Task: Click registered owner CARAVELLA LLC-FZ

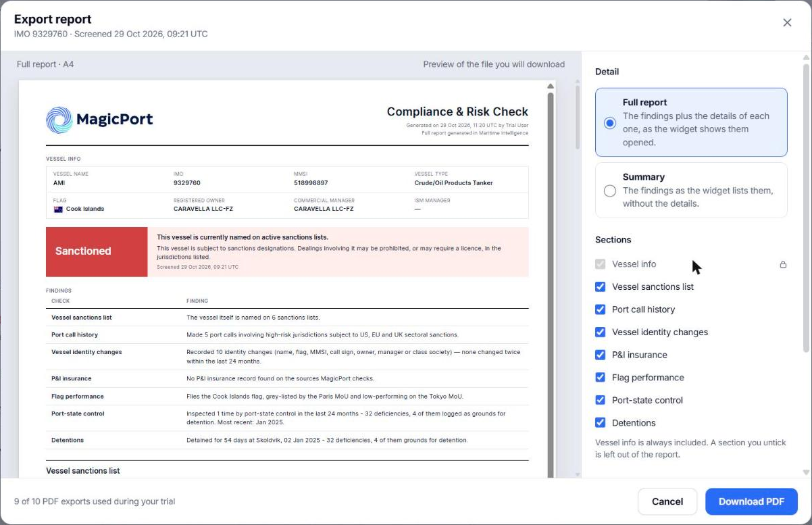Action: [x=203, y=209]
